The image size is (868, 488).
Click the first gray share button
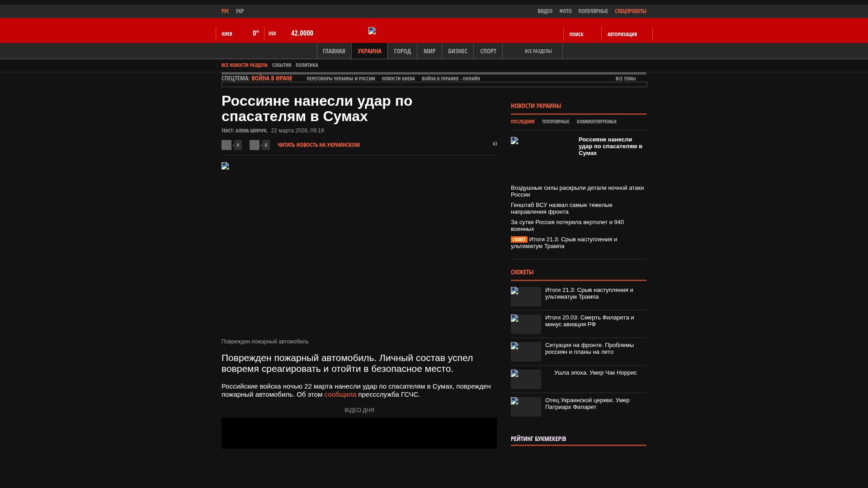[226, 145]
